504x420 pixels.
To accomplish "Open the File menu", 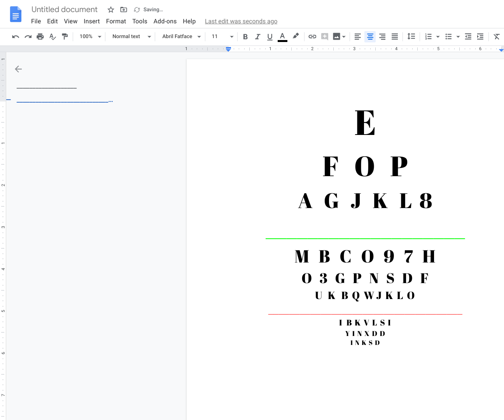I will click(36, 21).
